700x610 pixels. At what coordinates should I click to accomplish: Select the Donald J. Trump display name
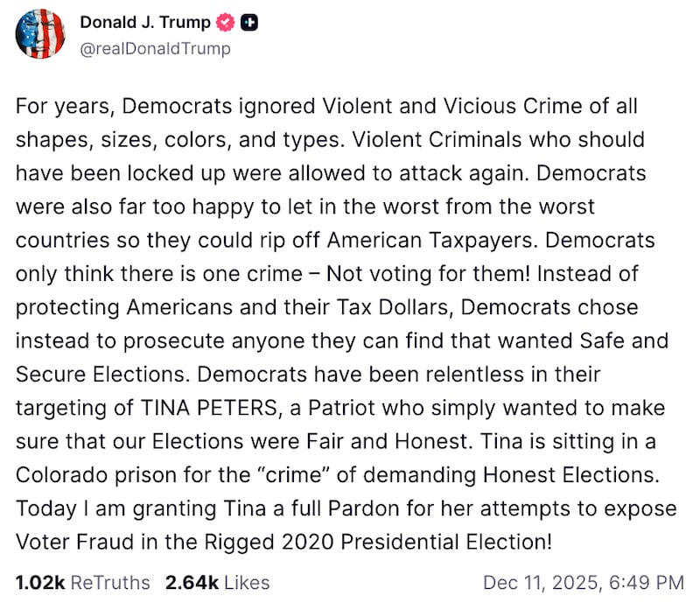[144, 23]
